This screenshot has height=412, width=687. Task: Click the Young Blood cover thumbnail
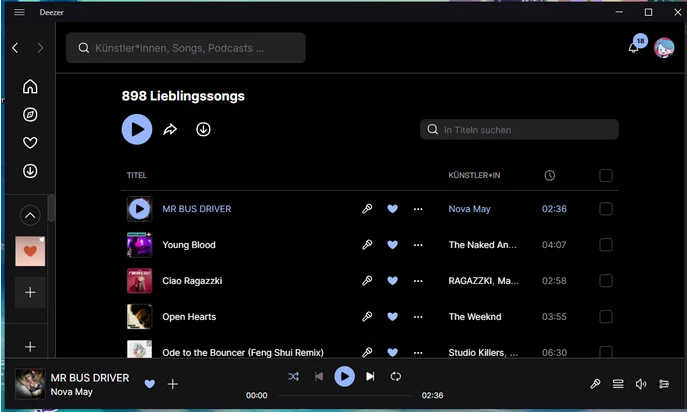pos(139,245)
